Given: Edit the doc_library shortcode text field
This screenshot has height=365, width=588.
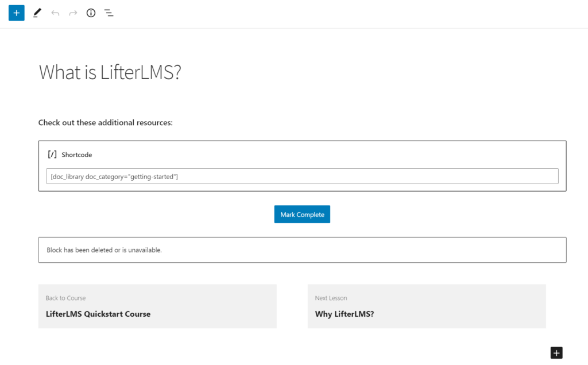Looking at the screenshot, I should point(302,176).
